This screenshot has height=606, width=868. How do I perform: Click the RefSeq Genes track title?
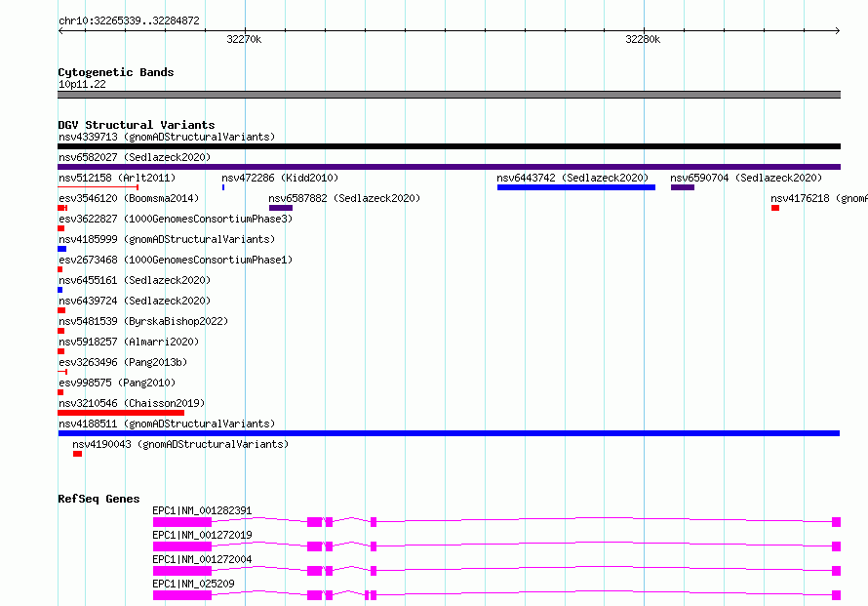click(x=99, y=499)
